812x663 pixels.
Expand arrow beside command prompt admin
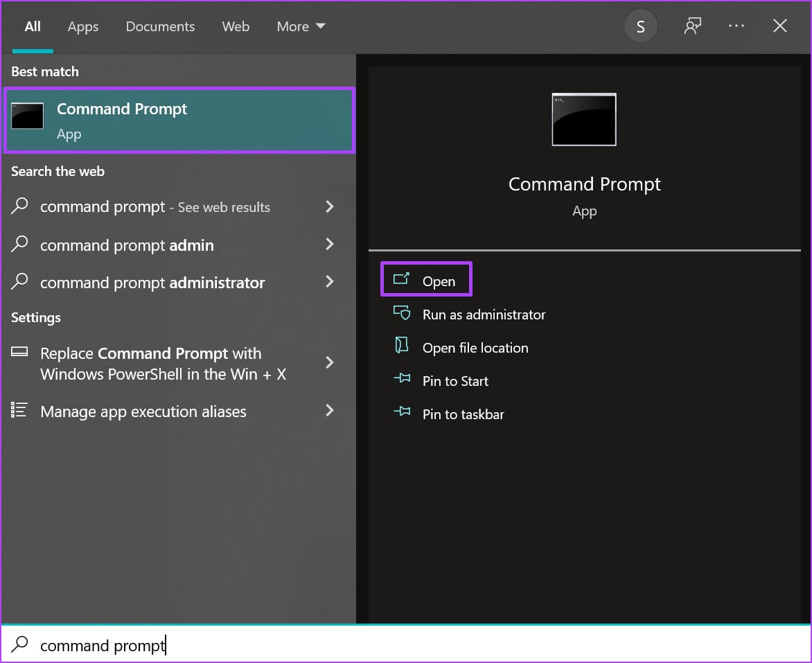pyautogui.click(x=329, y=244)
